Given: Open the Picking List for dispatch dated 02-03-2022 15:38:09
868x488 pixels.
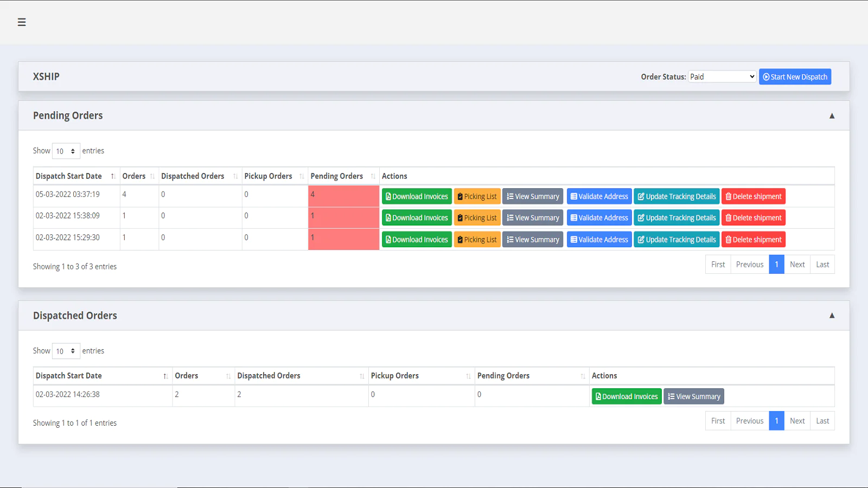Looking at the screenshot, I should coord(477,217).
